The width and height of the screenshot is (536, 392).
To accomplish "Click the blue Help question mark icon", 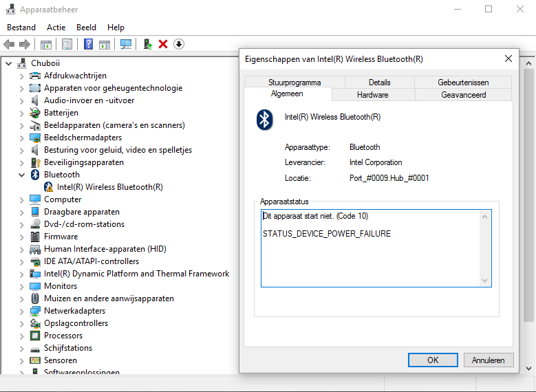I will [88, 44].
